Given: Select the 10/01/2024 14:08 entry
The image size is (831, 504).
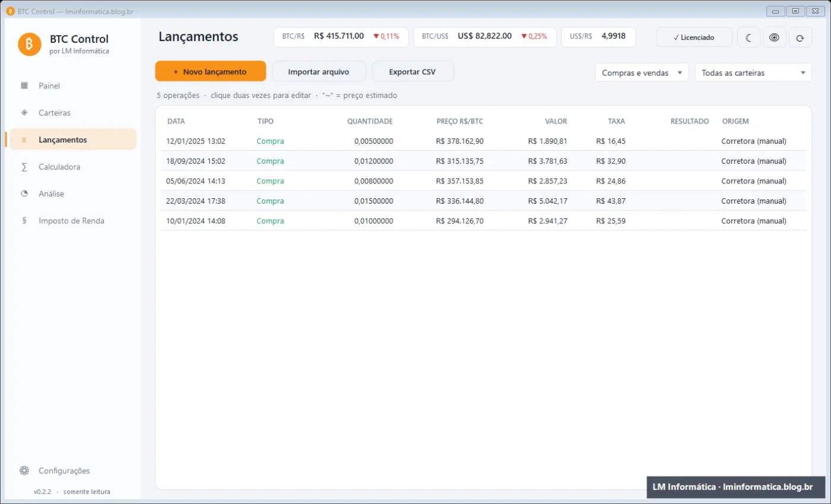Looking at the screenshot, I should point(483,221).
